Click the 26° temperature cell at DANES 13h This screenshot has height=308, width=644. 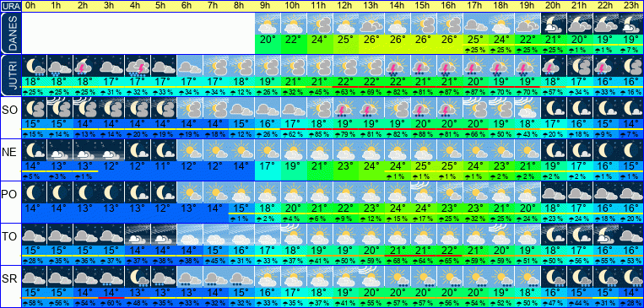(371, 41)
